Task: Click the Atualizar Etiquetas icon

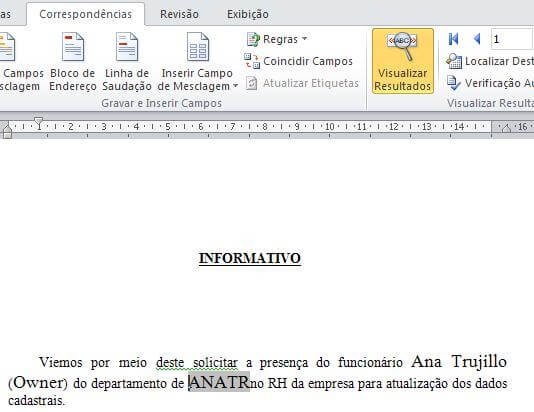Action: 251,83
